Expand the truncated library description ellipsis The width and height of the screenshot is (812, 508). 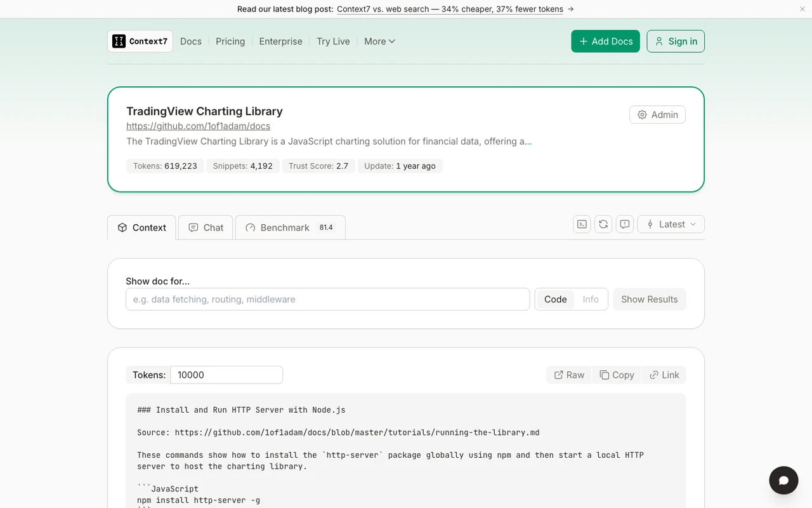pos(528,142)
